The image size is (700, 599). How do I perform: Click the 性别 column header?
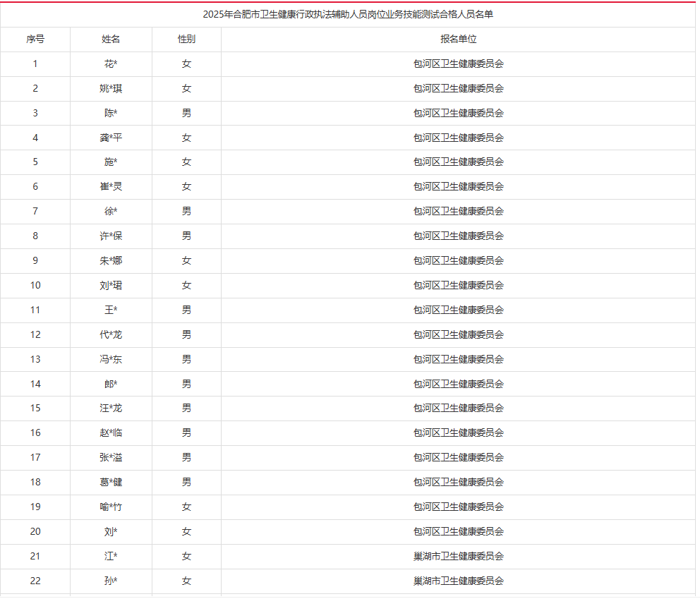(x=186, y=40)
